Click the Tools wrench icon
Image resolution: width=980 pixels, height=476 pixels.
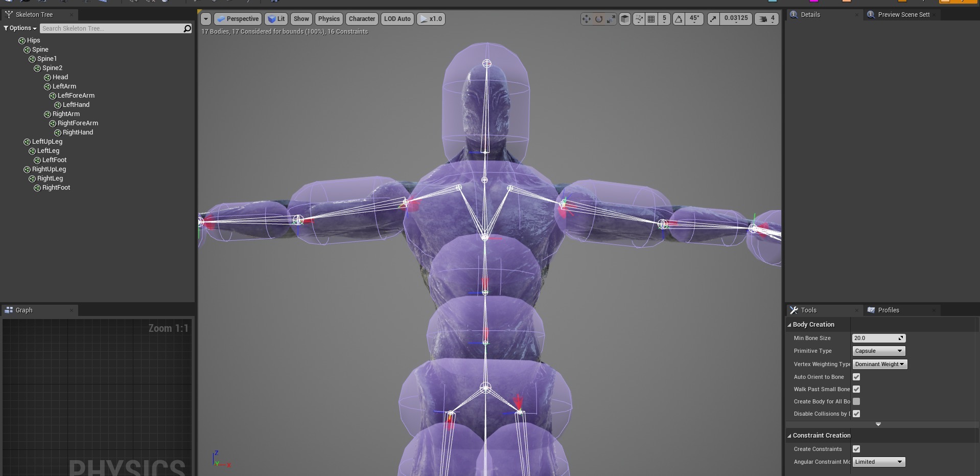coord(794,310)
